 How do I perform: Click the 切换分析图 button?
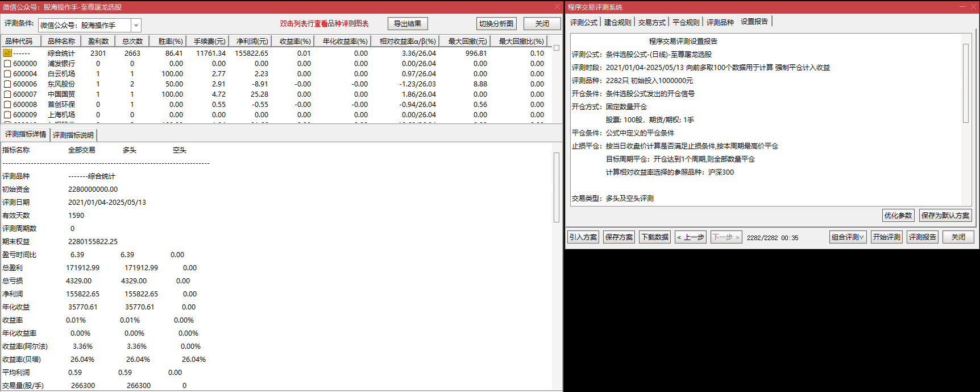coord(496,24)
